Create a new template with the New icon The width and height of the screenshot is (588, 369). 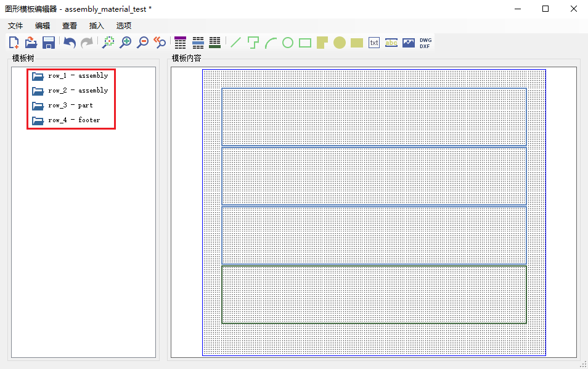pyautogui.click(x=14, y=43)
